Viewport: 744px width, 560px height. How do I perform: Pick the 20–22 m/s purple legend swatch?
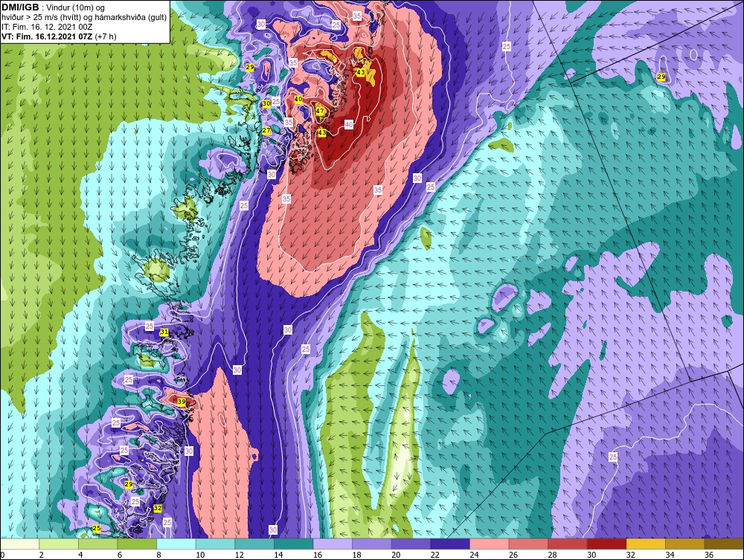pyautogui.click(x=411, y=544)
